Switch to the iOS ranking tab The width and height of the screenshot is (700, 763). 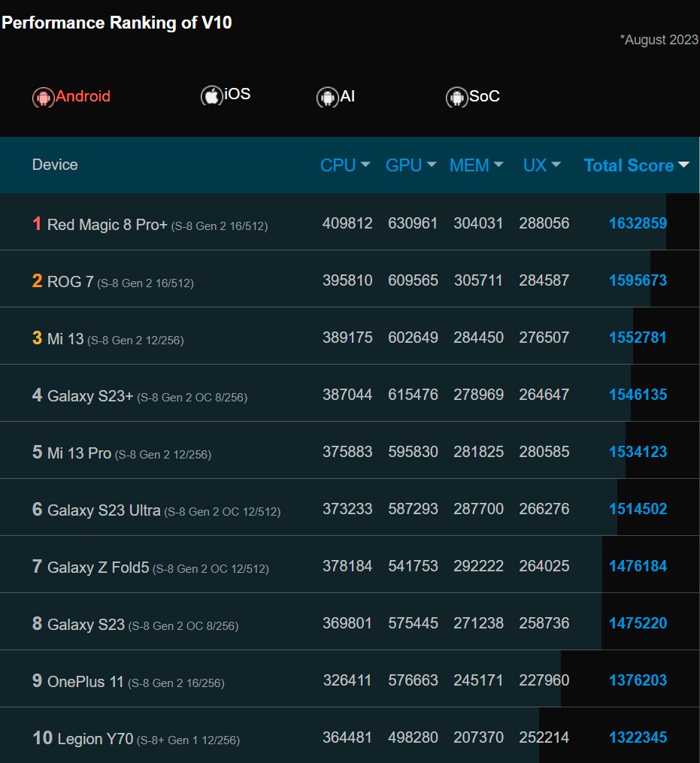[x=237, y=95]
